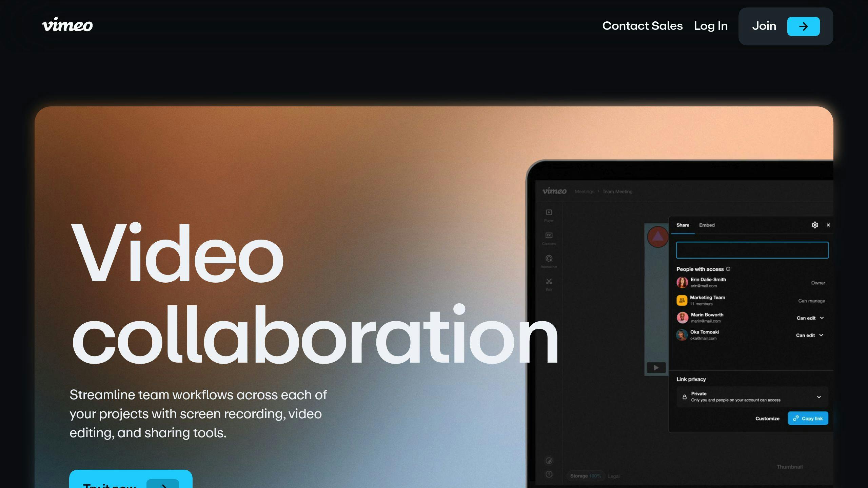Open Oka Tomoaki's Can edit dropdown
Image resolution: width=868 pixels, height=488 pixels.
(x=809, y=335)
